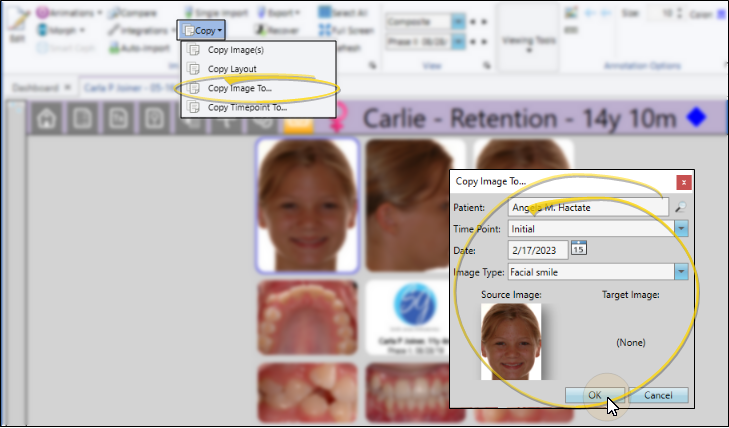Open the Composite view dropdown

[x=458, y=20]
